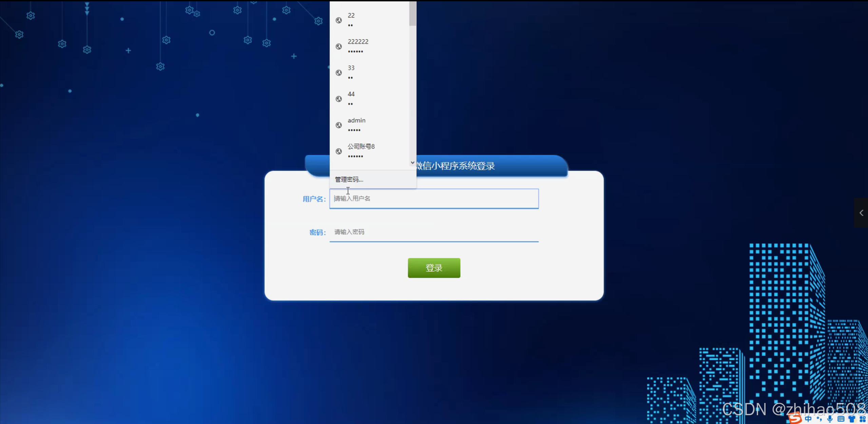868x424 pixels.
Task: Click the globe icon beside 222222
Action: point(339,46)
